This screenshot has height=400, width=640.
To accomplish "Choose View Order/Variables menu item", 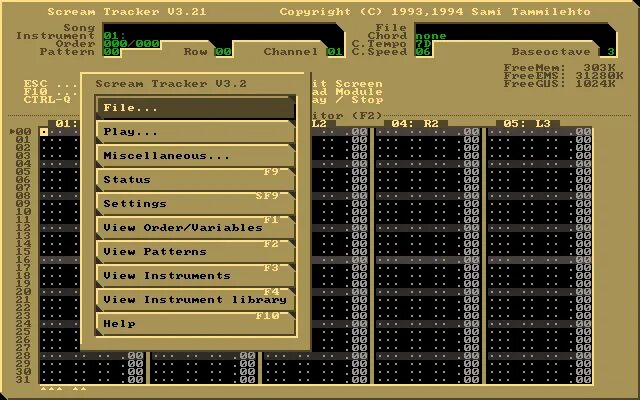I will click(x=196, y=228).
